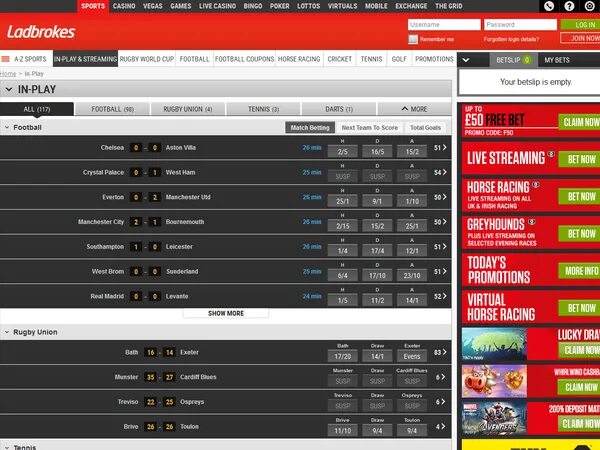Open the Promotions tab

(434, 59)
